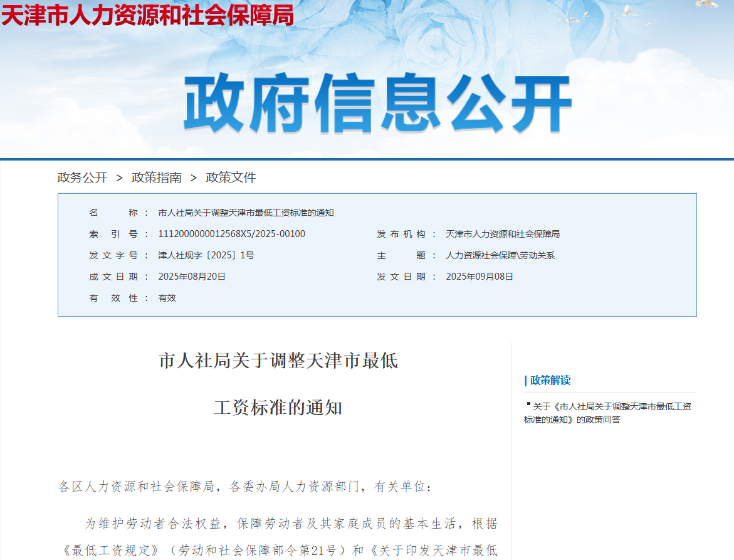Click the 发文日期 value 2025年09月08日
Screen dimensions: 734x560
click(479, 277)
